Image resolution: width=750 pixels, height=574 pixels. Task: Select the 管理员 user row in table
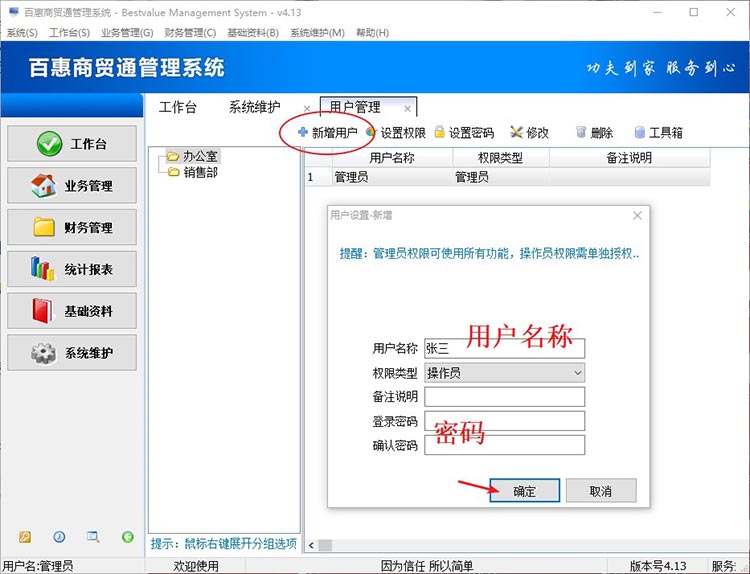click(x=507, y=177)
